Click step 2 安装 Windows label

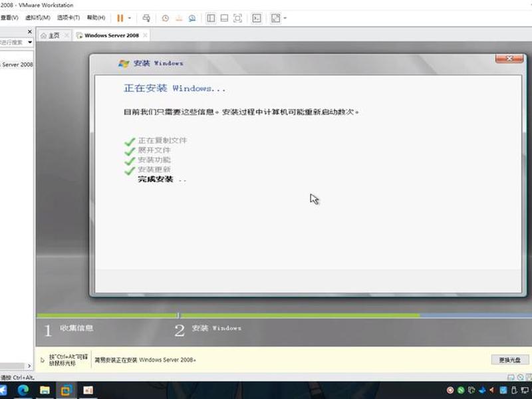217,328
